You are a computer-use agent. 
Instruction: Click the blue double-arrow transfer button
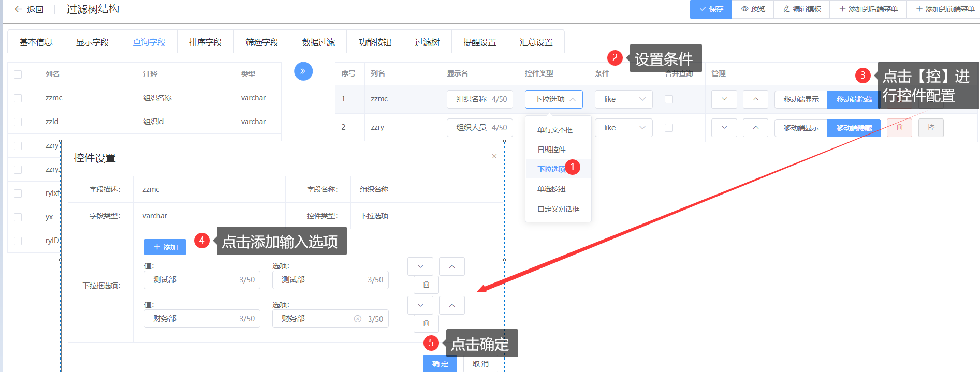[303, 71]
